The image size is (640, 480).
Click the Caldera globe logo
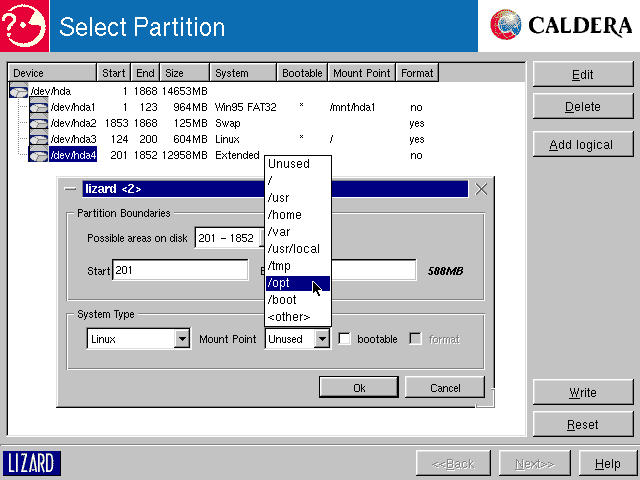(x=506, y=25)
